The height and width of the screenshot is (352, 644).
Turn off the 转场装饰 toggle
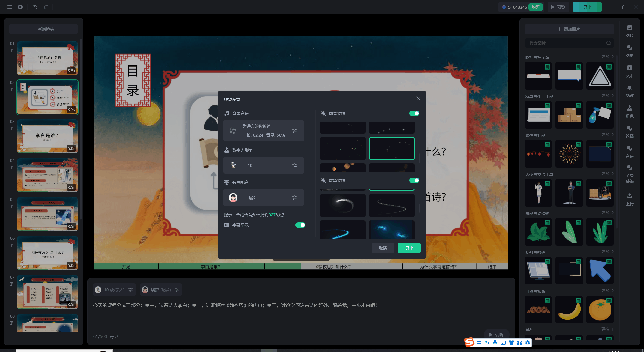click(x=414, y=181)
